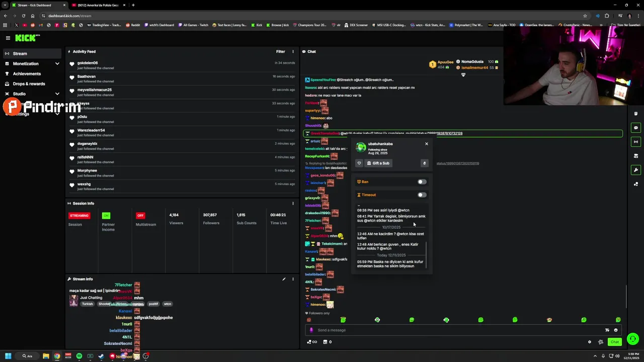Click the purple microphone icon in message box
644x362 pixels.
point(311,330)
